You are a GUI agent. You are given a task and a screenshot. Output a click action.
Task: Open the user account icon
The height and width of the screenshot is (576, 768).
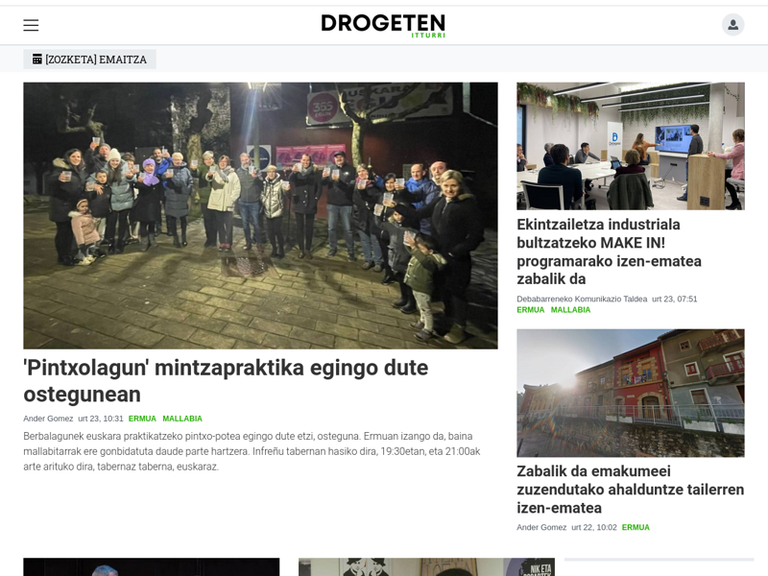pos(733,25)
